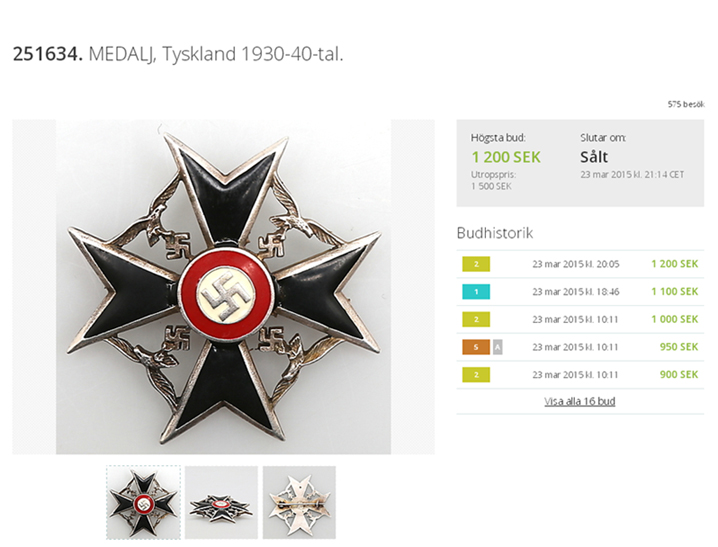Click the bid timestamp 23 mar 2015 kl. 18:46

click(576, 292)
